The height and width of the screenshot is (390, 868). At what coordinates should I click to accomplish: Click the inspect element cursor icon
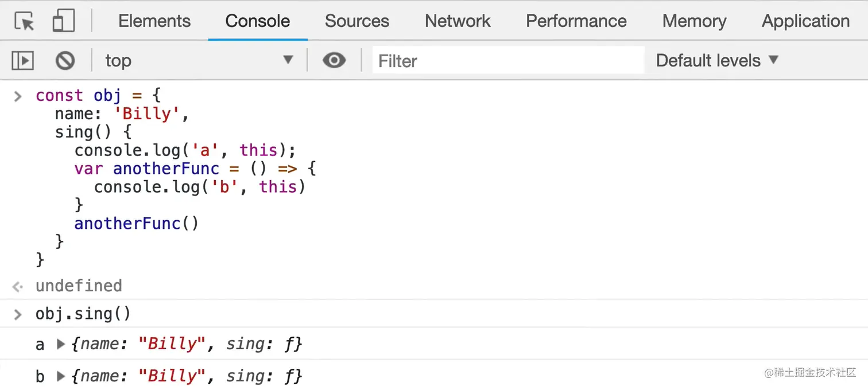24,21
